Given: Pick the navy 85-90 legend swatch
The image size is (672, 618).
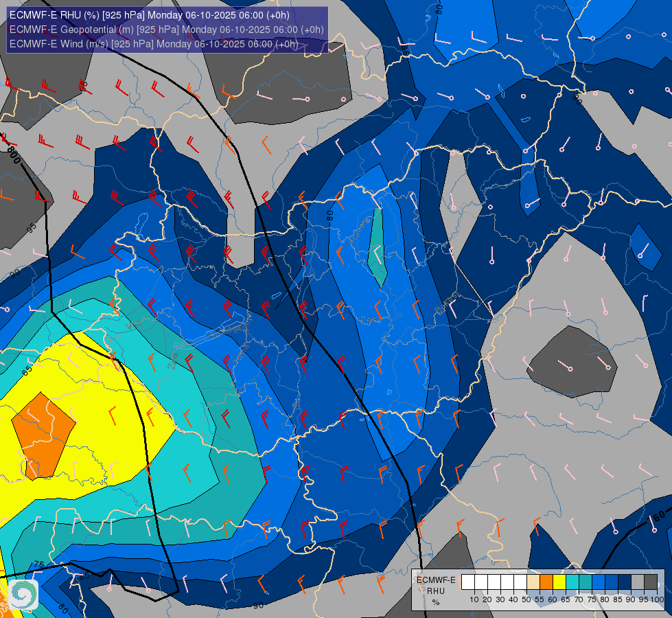Looking at the screenshot, I should (x=625, y=582).
